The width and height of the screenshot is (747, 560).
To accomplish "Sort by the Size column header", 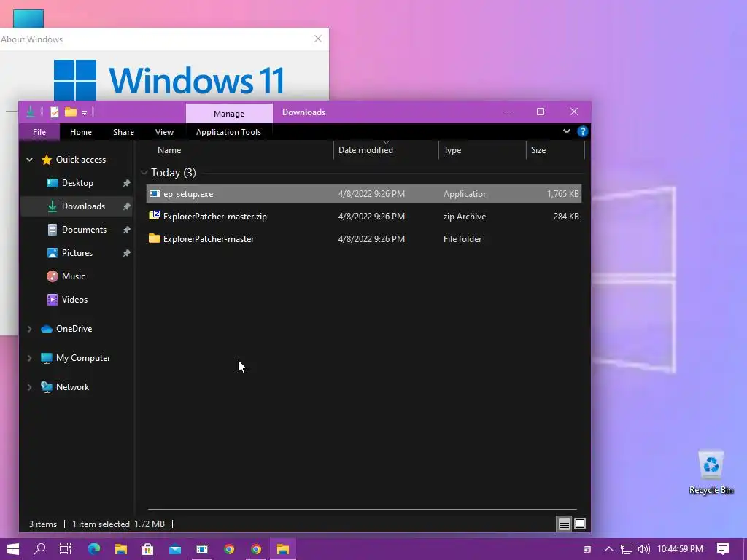I will 538,150.
